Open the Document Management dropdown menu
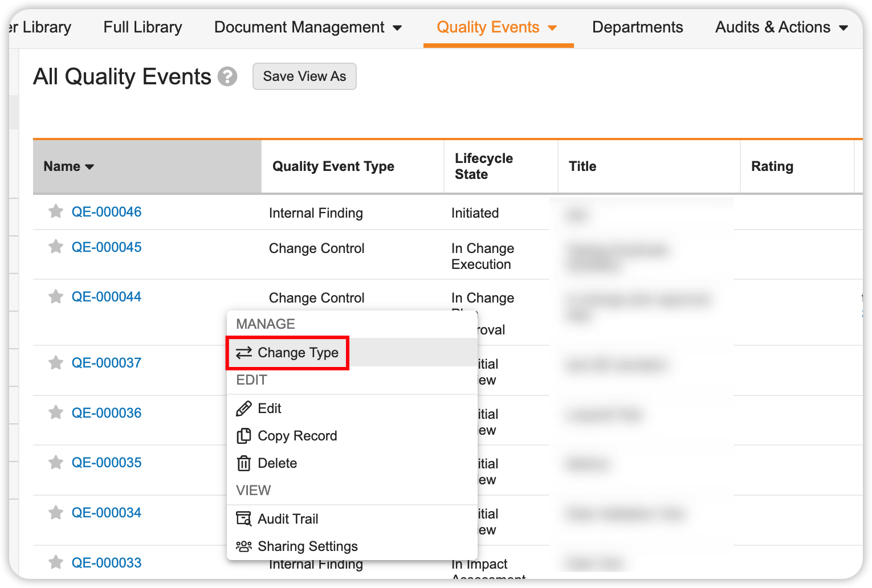The width and height of the screenshot is (872, 588). (x=397, y=28)
